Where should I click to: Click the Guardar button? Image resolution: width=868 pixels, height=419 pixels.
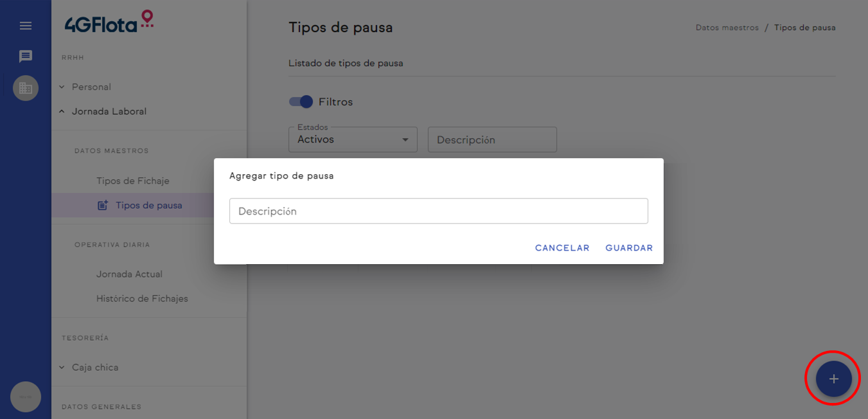(629, 248)
